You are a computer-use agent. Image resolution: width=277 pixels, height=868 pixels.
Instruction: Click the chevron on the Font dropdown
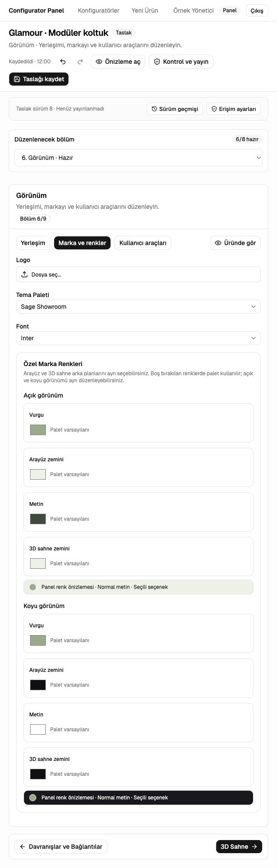click(253, 338)
